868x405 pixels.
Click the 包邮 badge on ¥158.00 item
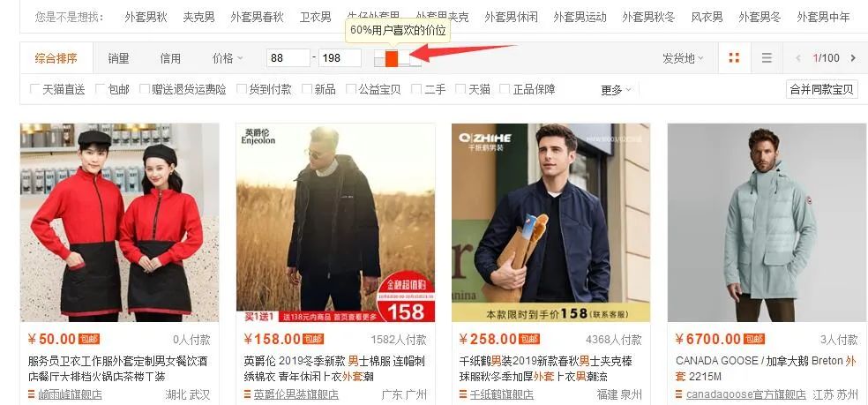pyautogui.click(x=313, y=339)
